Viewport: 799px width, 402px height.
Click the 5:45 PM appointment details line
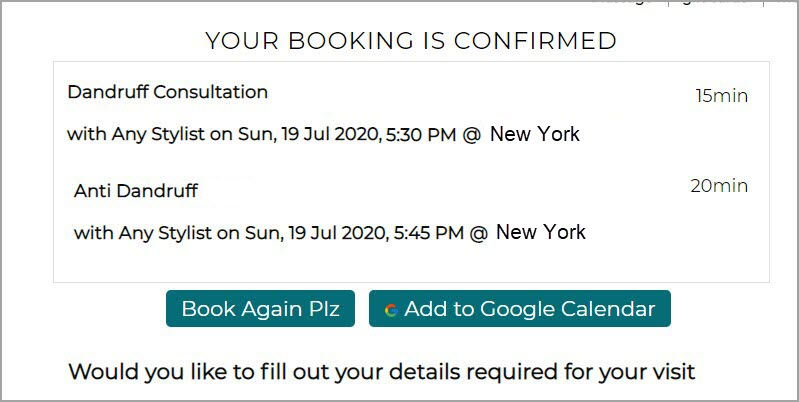330,233
